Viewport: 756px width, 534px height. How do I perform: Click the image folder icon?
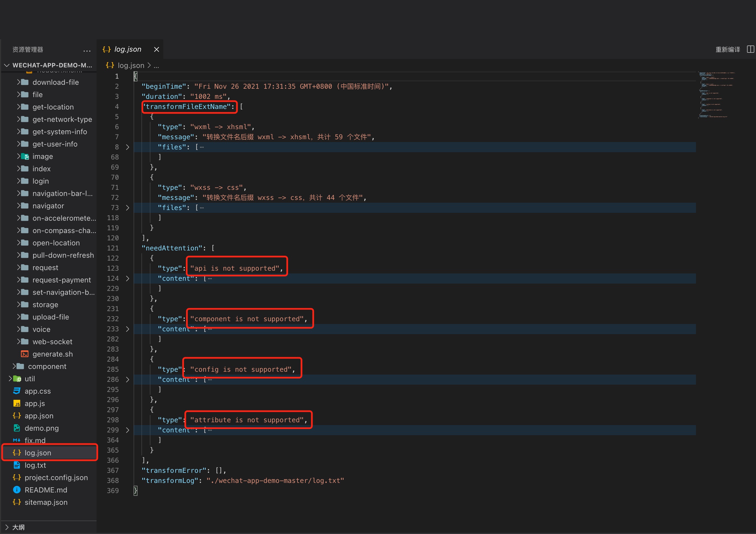click(25, 156)
